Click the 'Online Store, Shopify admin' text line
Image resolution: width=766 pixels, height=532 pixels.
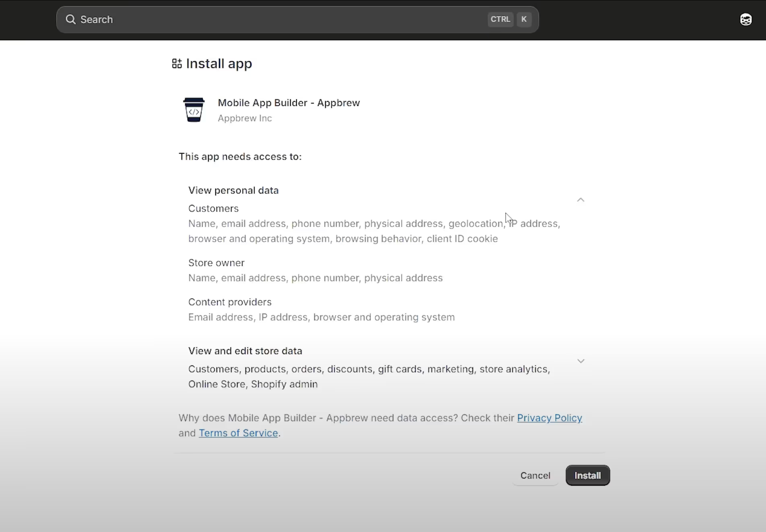click(x=253, y=384)
